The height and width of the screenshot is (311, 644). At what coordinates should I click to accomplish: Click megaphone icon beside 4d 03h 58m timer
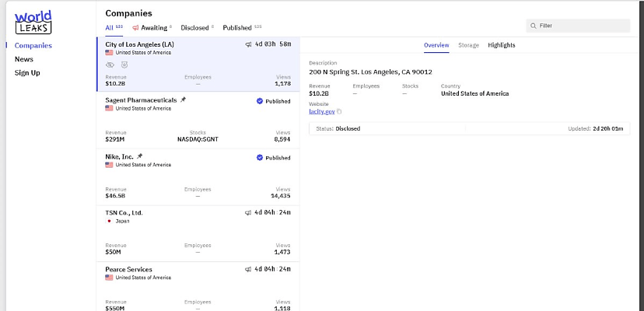click(x=248, y=44)
